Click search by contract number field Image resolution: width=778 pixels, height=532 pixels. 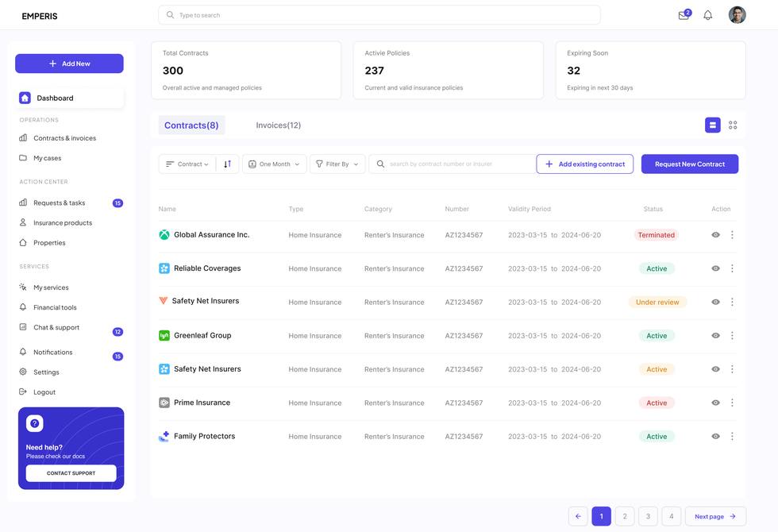(452, 164)
